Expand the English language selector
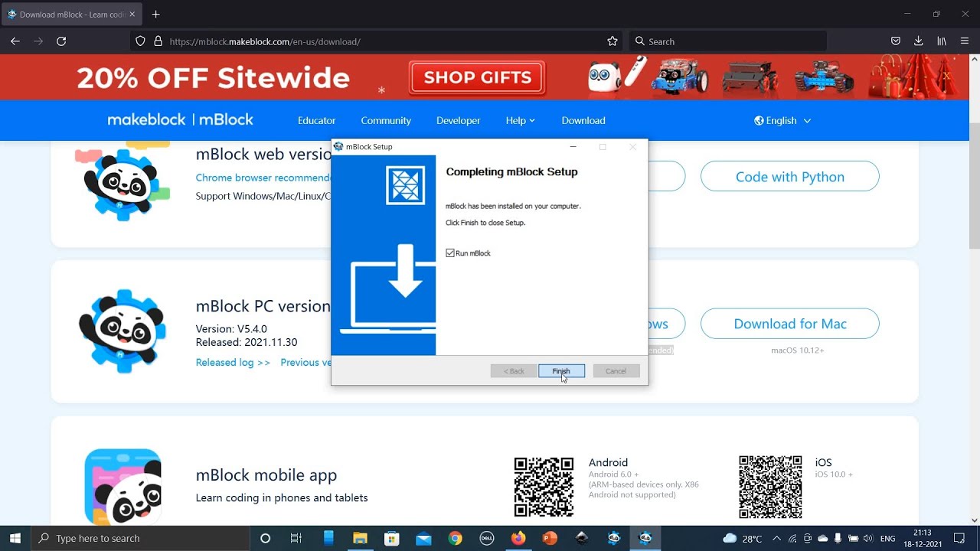 [782, 120]
